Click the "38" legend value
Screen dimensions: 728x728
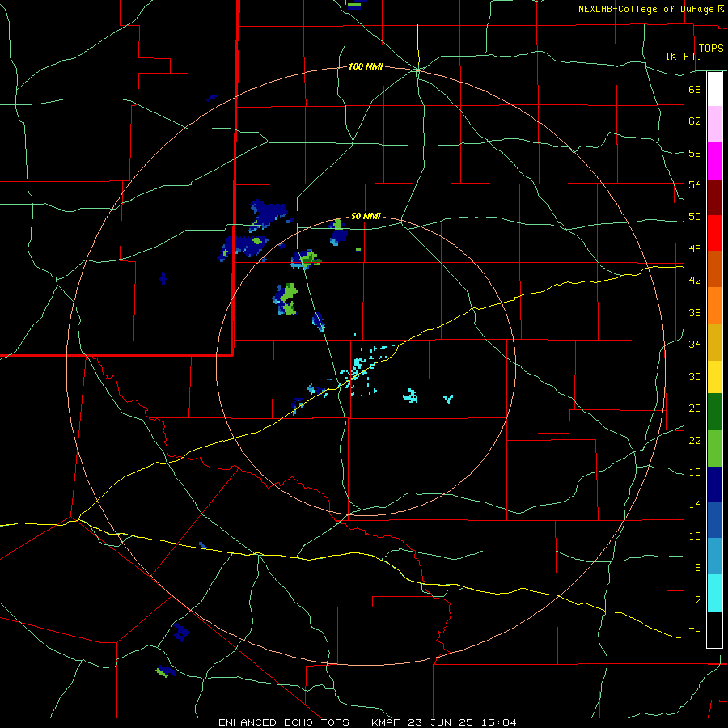pos(695,312)
